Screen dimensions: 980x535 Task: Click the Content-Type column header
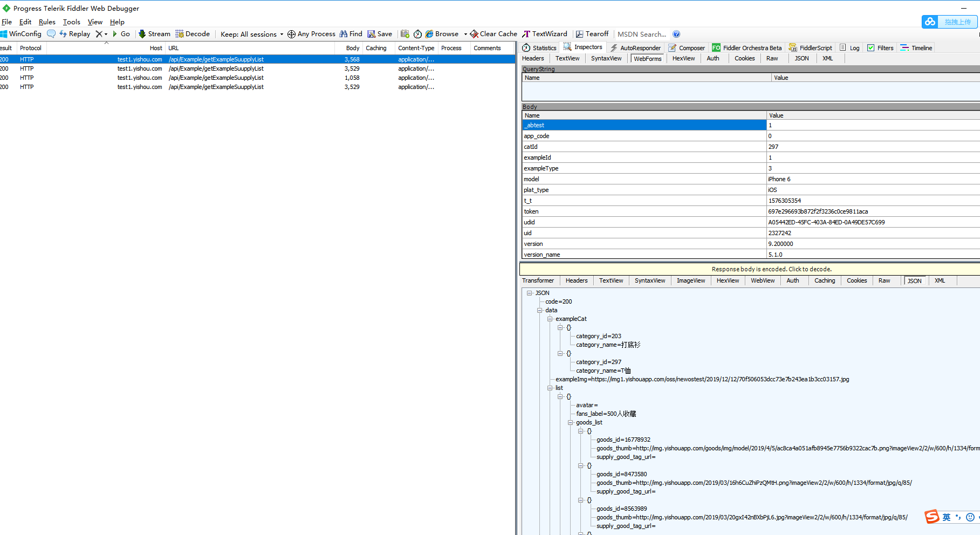click(x=416, y=48)
